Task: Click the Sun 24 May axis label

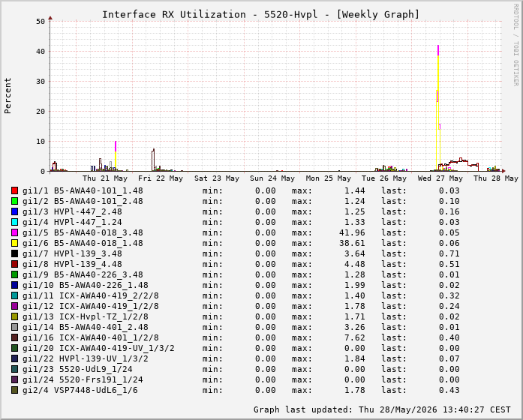Action: pos(272,178)
